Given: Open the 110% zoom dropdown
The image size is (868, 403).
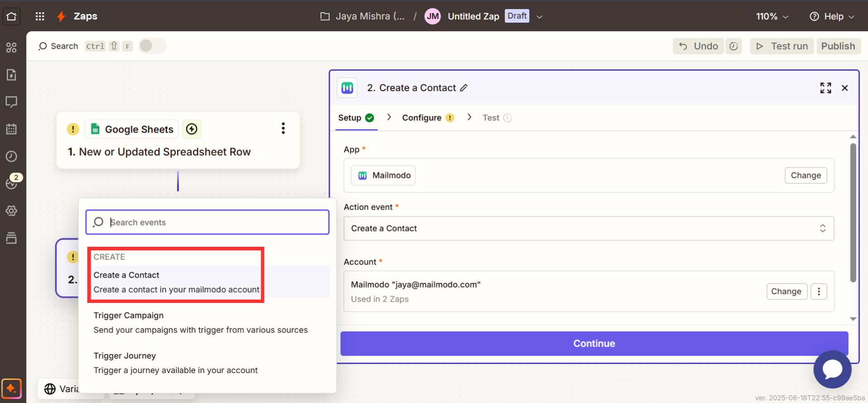Looking at the screenshot, I should pyautogui.click(x=772, y=16).
